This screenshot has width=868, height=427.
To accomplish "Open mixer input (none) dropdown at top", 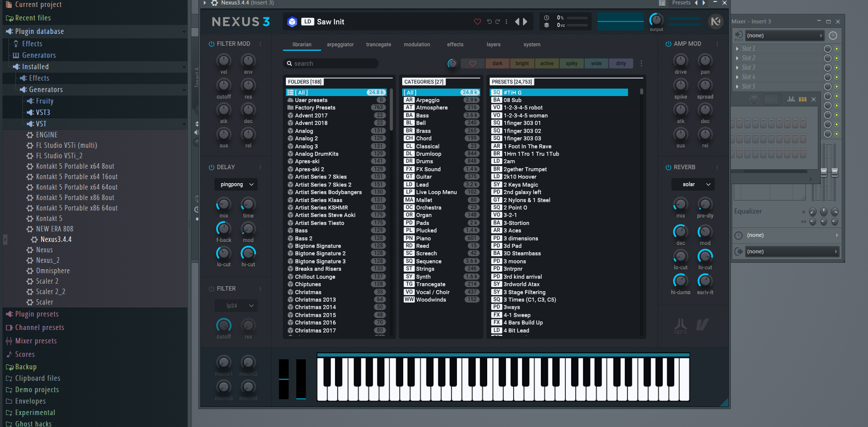I will click(784, 35).
